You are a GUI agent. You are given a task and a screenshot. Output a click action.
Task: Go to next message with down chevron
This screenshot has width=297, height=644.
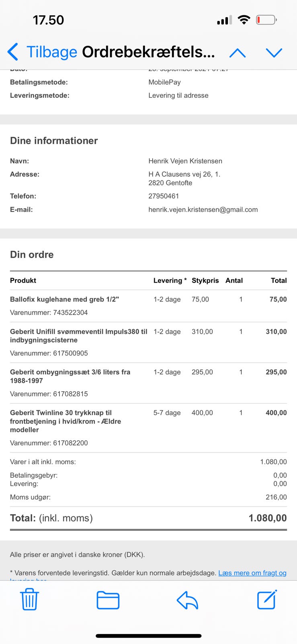(274, 53)
